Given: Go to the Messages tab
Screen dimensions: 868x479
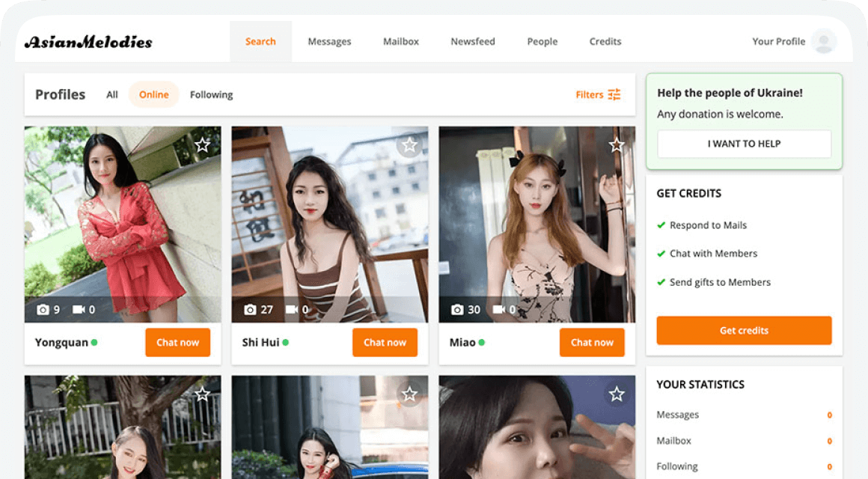Looking at the screenshot, I should [x=329, y=41].
